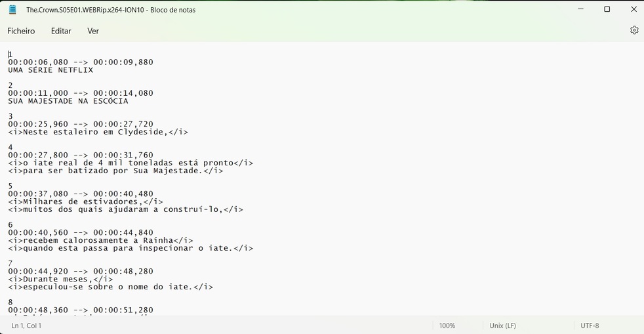
Task: Click the line UMA SÉRIE NETFLIX
Action: (x=50, y=70)
